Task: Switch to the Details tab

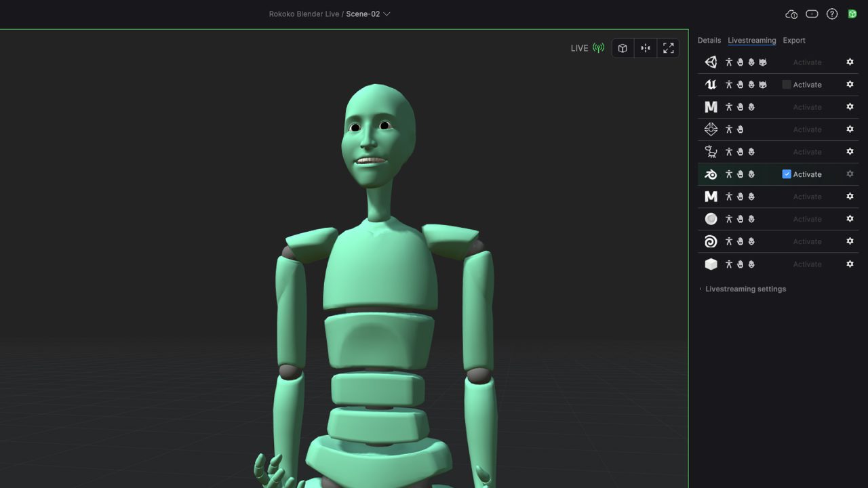Action: pos(709,40)
